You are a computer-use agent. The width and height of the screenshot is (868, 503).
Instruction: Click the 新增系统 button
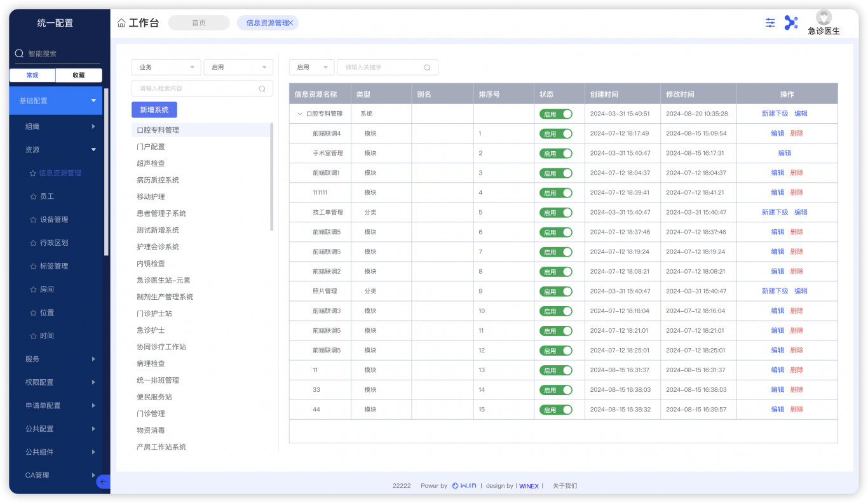pos(154,110)
